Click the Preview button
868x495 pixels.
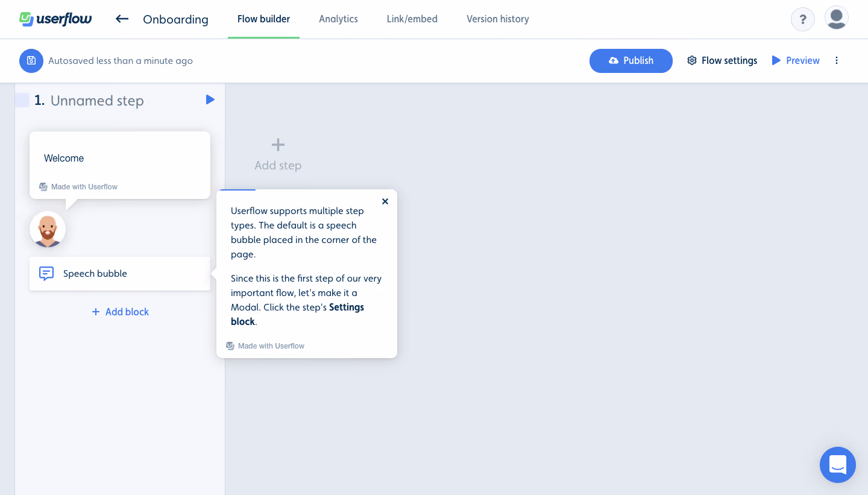click(x=796, y=60)
